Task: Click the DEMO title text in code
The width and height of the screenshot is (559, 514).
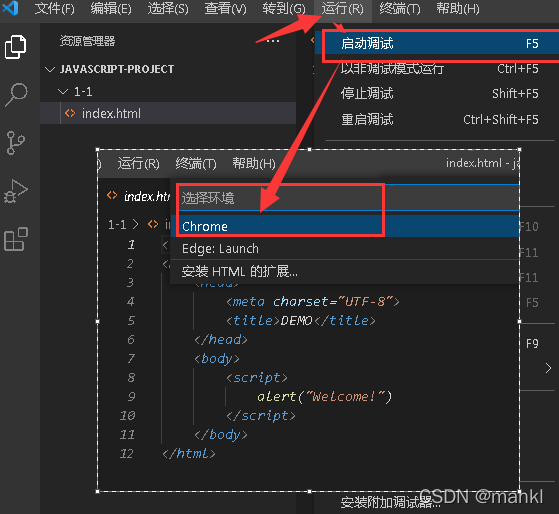Action: pos(297,320)
